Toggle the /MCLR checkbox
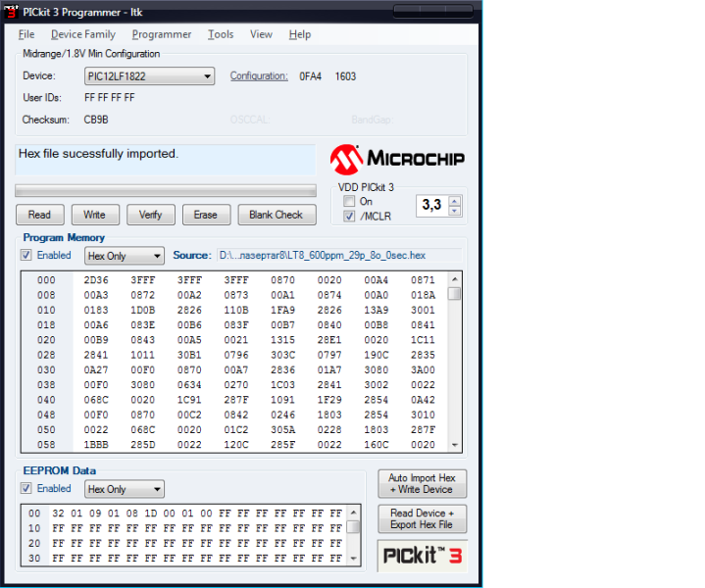Image resolution: width=705 pixels, height=588 pixels. tap(349, 217)
